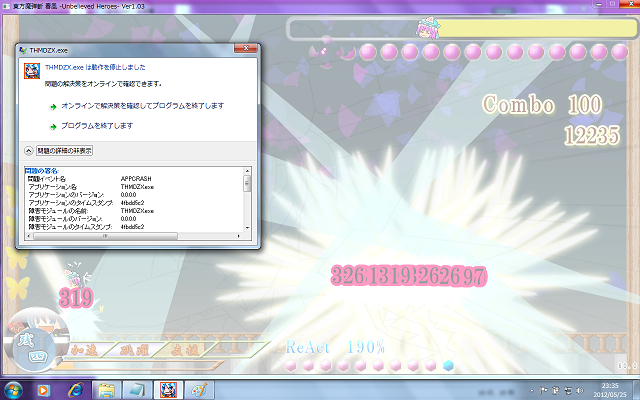Viewport: 640px width, 400px height.
Task: Click the notepad-style app in the taskbar
Action: point(137,389)
